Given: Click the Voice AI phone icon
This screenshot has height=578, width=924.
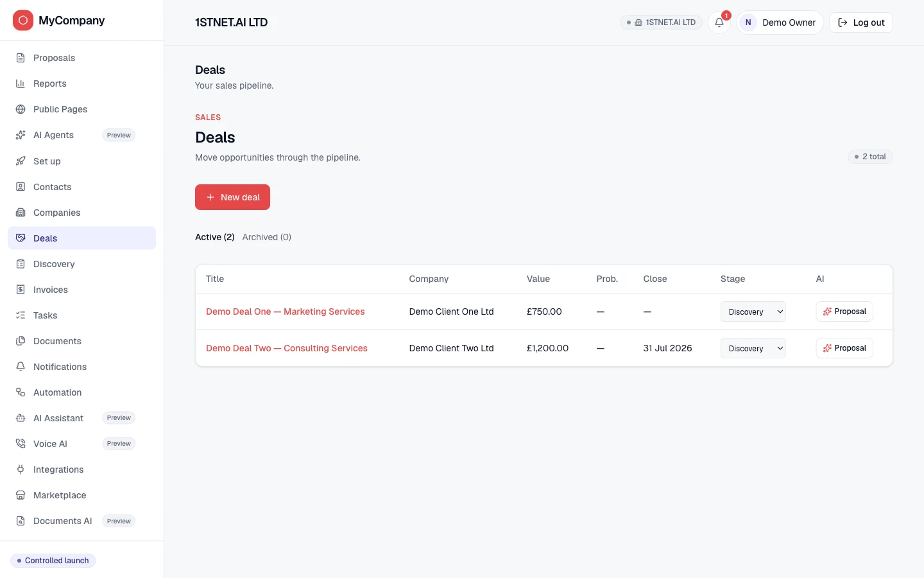Looking at the screenshot, I should coord(21,444).
